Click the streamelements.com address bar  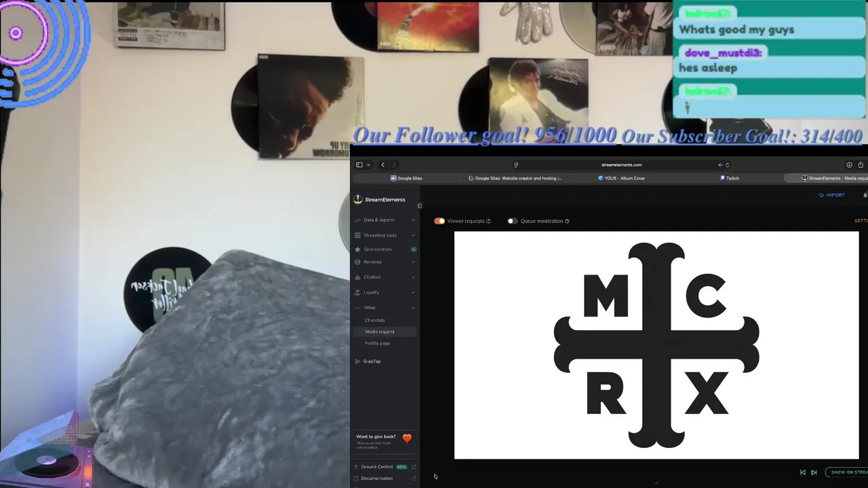click(x=621, y=165)
